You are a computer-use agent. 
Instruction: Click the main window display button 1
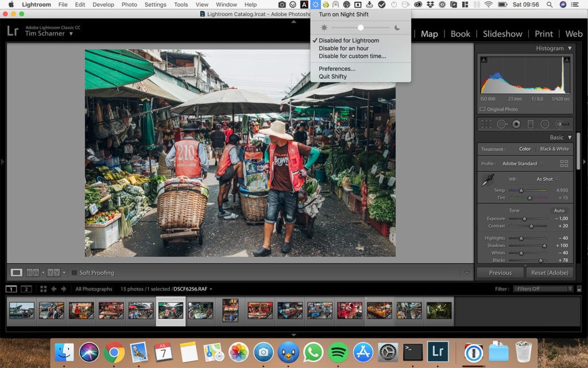11,289
